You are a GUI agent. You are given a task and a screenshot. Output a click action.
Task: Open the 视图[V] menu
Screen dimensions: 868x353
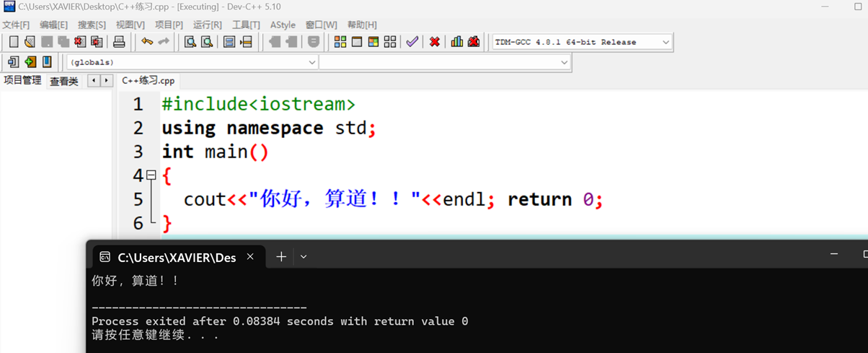pyautogui.click(x=130, y=25)
